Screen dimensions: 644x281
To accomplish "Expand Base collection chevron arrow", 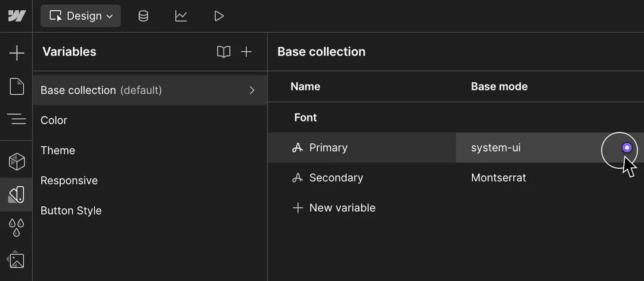I will [252, 90].
